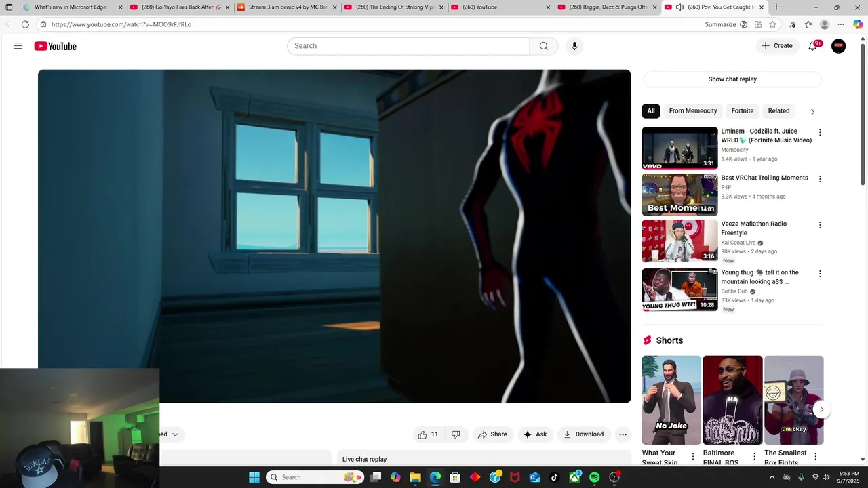Click the Windows taskbar search box

[315, 477]
